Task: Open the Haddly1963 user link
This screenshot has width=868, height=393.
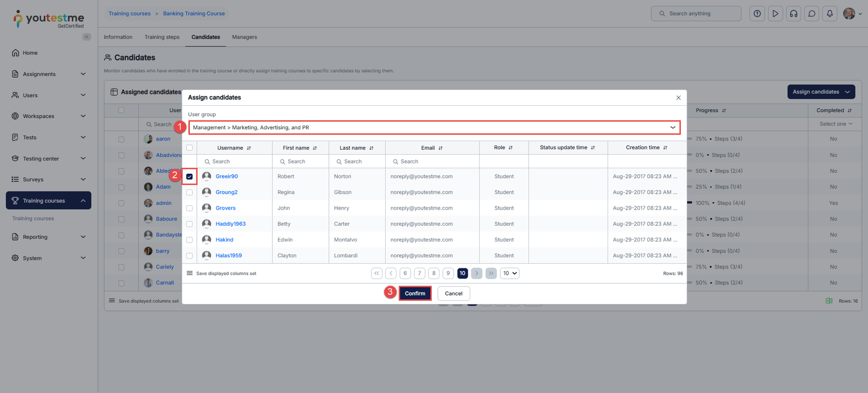Action: click(x=231, y=224)
